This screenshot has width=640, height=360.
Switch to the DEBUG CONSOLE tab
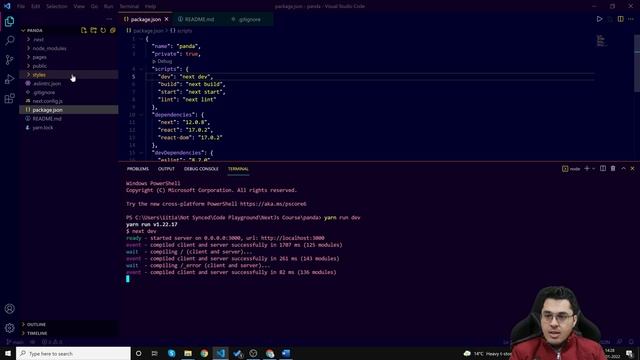(x=201, y=169)
